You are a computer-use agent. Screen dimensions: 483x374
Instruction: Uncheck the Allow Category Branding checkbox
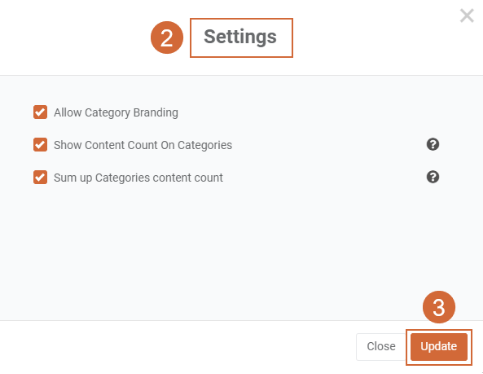[x=40, y=112]
